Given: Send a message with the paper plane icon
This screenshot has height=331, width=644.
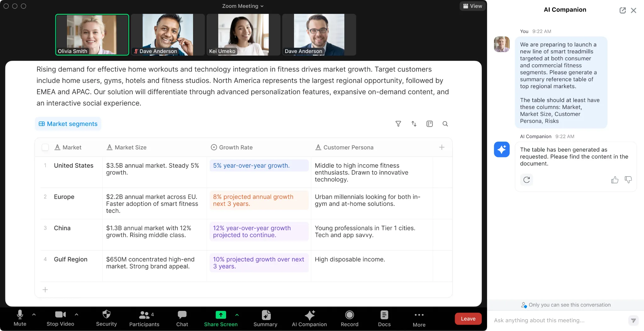Looking at the screenshot, I should point(633,320).
